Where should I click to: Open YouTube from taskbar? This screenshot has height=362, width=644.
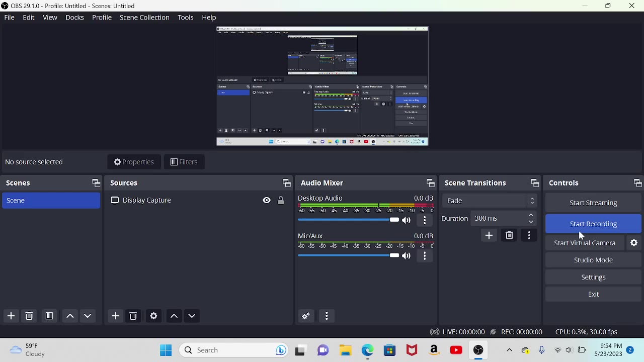tap(456, 350)
